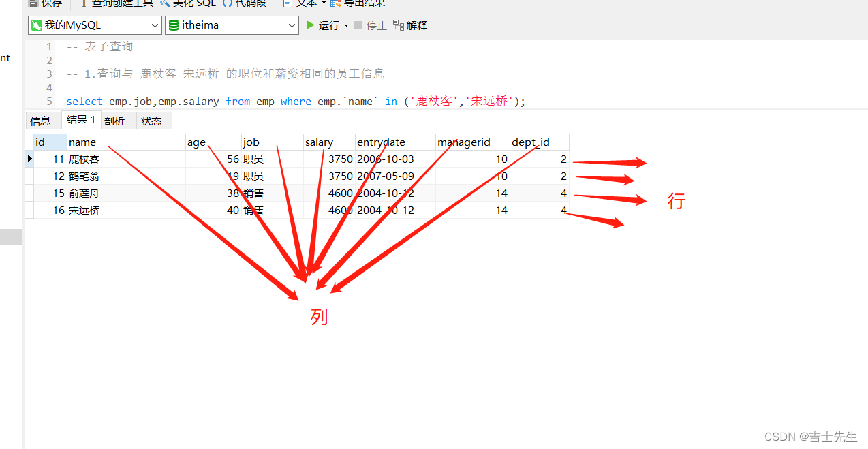
Task: Switch to the 结果 1 tab
Action: click(81, 120)
